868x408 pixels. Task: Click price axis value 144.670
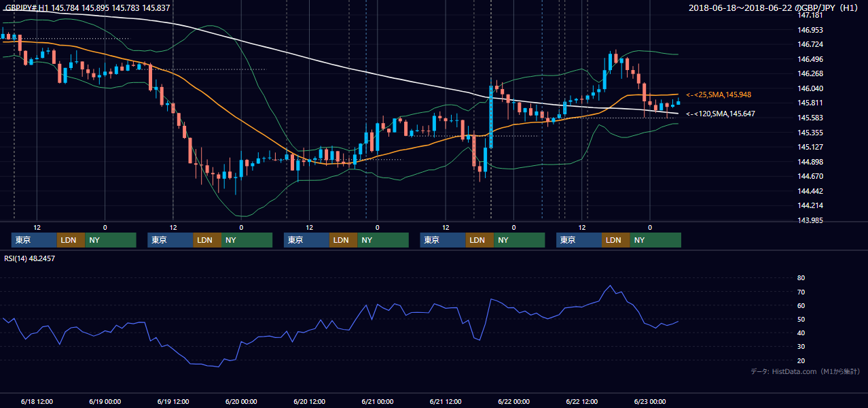click(810, 176)
